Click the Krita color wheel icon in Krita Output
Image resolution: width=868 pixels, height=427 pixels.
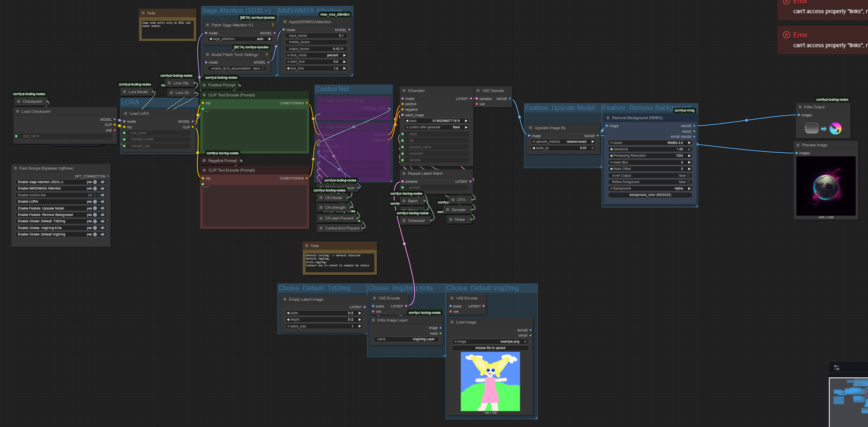tap(835, 128)
